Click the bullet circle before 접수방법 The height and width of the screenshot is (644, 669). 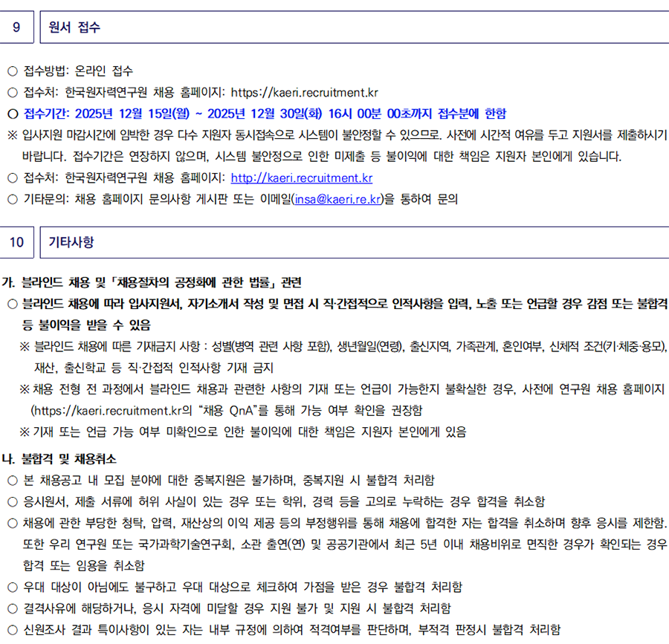pyautogui.click(x=12, y=71)
